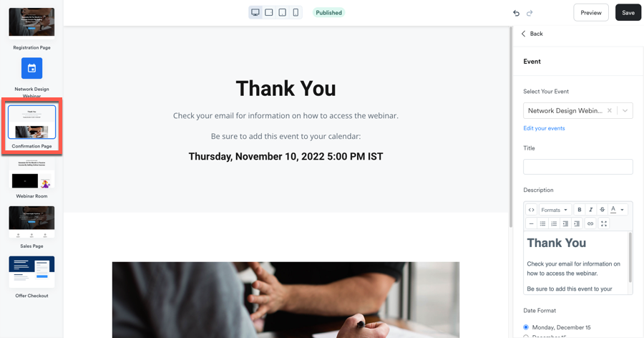Viewport: 644px width, 338px height.
Task: Apply strikethrough in description editor
Action: pyautogui.click(x=602, y=210)
